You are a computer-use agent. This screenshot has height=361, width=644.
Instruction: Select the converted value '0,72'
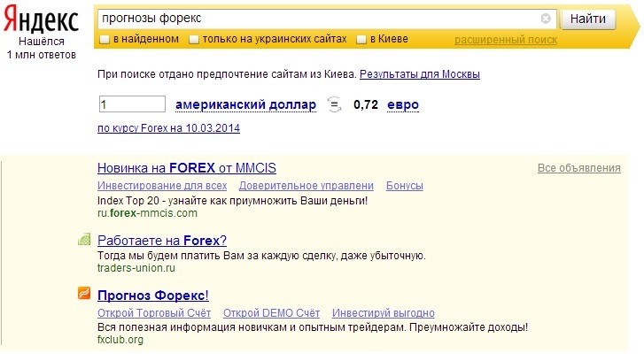click(x=366, y=104)
